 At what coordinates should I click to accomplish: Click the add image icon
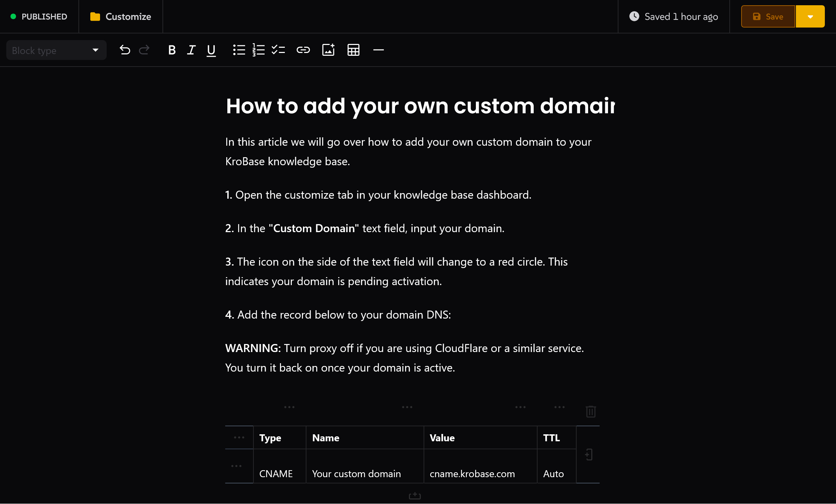click(x=328, y=50)
